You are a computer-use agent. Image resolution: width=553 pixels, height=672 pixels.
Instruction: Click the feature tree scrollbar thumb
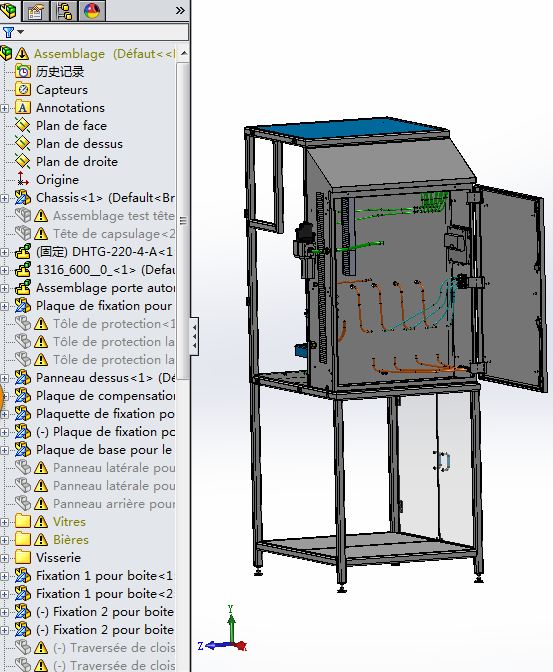pos(183,221)
